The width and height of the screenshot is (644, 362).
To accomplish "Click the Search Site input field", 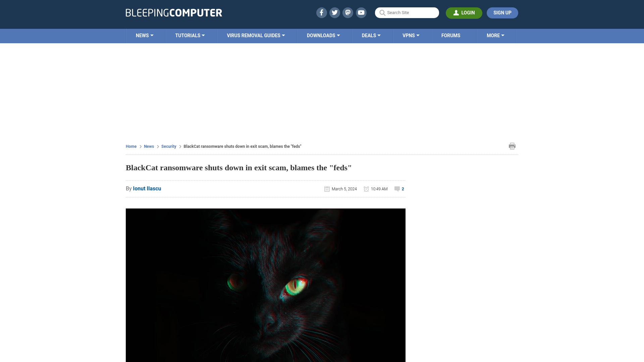I will click(x=407, y=12).
